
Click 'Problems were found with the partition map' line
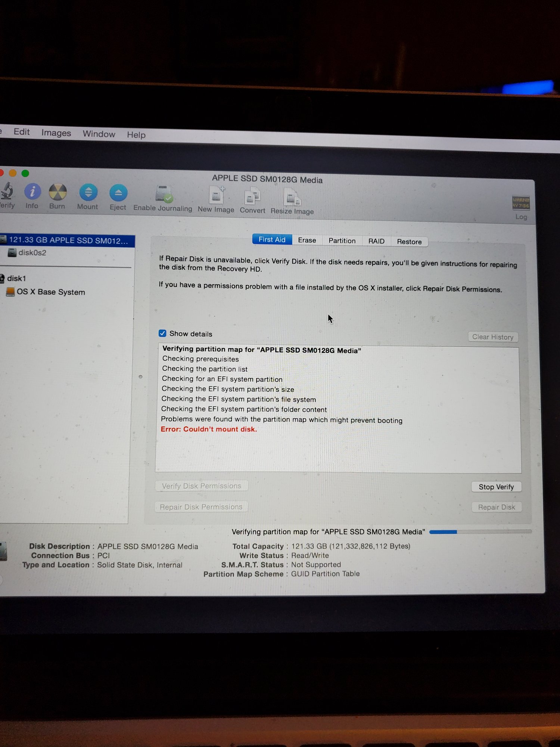[281, 419]
